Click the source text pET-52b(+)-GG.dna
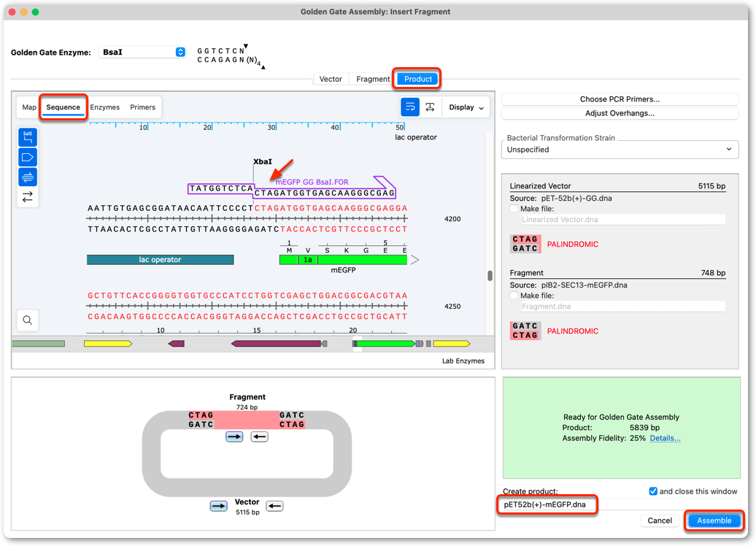Viewport: 756px width, 546px height. 576,199
